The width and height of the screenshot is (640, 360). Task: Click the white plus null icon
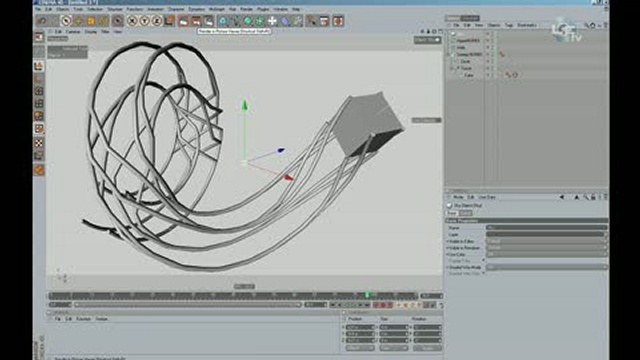point(272,21)
